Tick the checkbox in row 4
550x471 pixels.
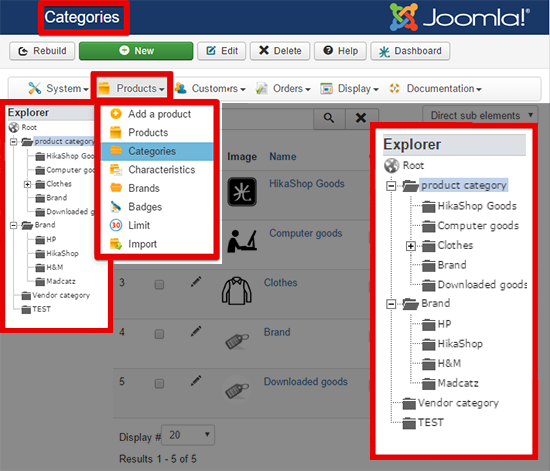pos(159,334)
